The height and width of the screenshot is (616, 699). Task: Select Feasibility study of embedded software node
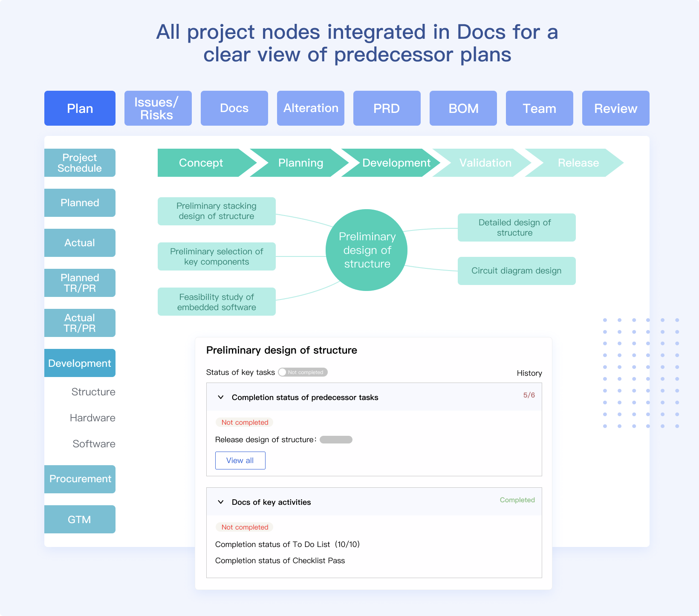tap(217, 302)
